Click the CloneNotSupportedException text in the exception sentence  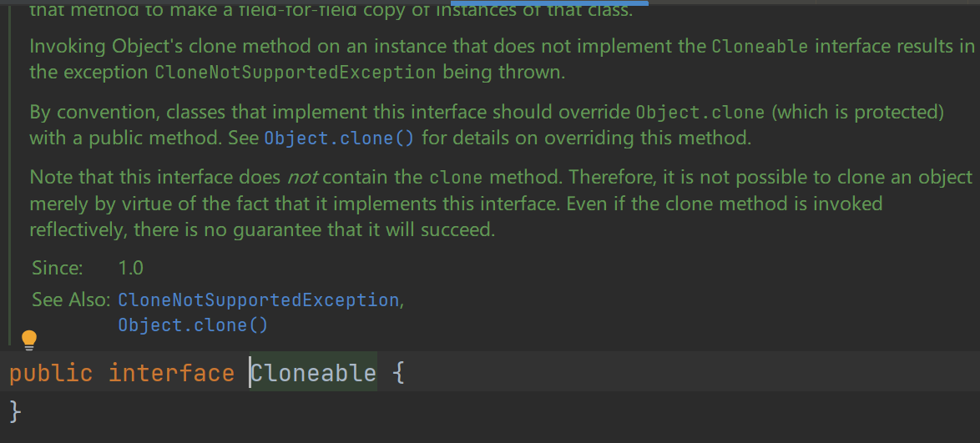point(295,73)
